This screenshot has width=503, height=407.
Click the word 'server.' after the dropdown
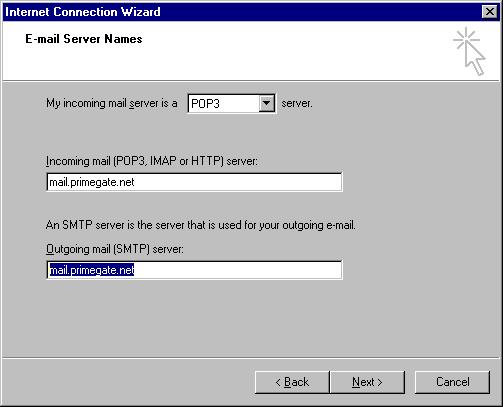click(x=297, y=103)
